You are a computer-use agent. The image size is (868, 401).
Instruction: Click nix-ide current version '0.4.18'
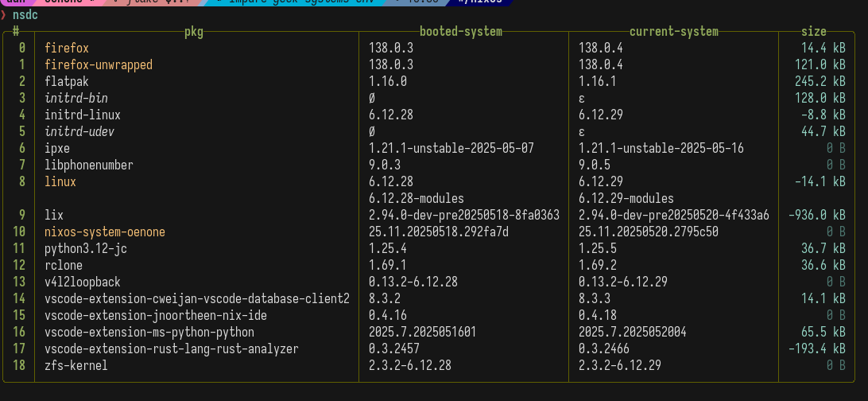click(x=597, y=315)
